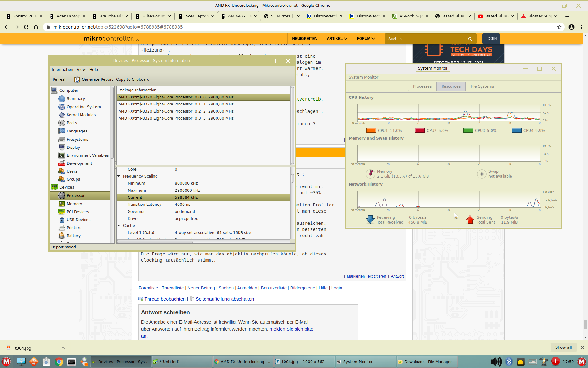The image size is (588, 368).
Task: Collapse the Cache section
Action: click(x=119, y=225)
